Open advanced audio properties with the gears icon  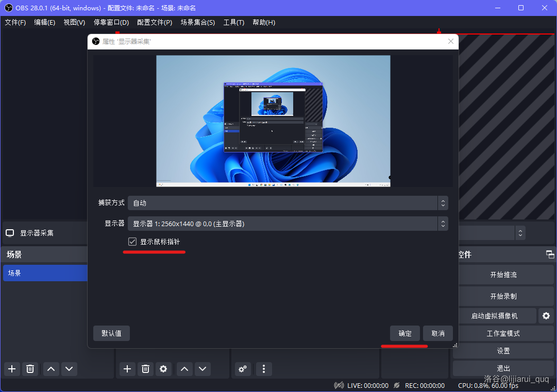click(x=243, y=369)
